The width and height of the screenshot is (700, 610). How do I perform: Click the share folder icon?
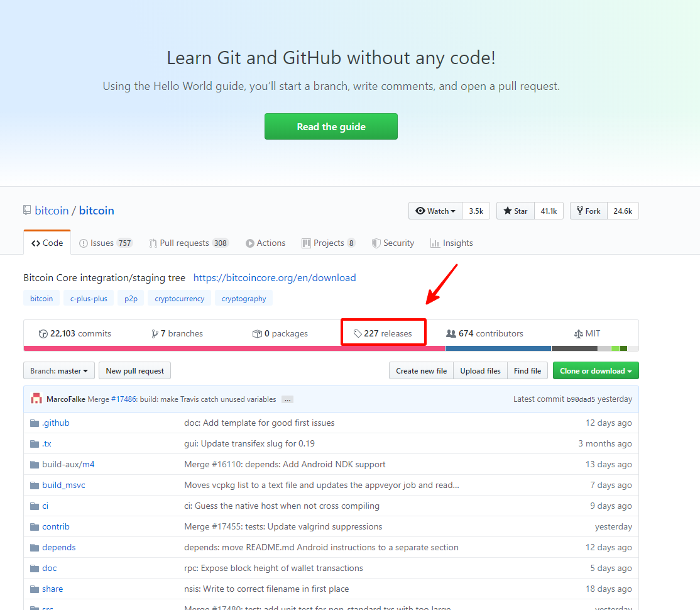click(35, 589)
